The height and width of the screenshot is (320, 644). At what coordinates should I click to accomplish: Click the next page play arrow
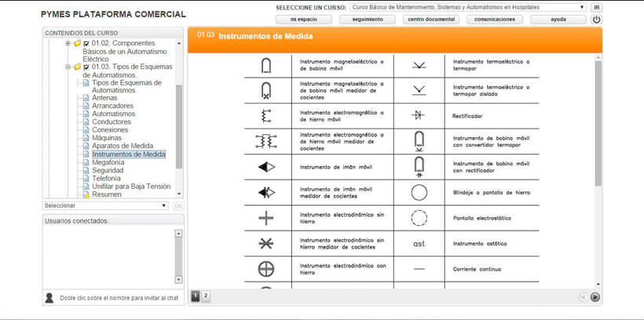[595, 297]
